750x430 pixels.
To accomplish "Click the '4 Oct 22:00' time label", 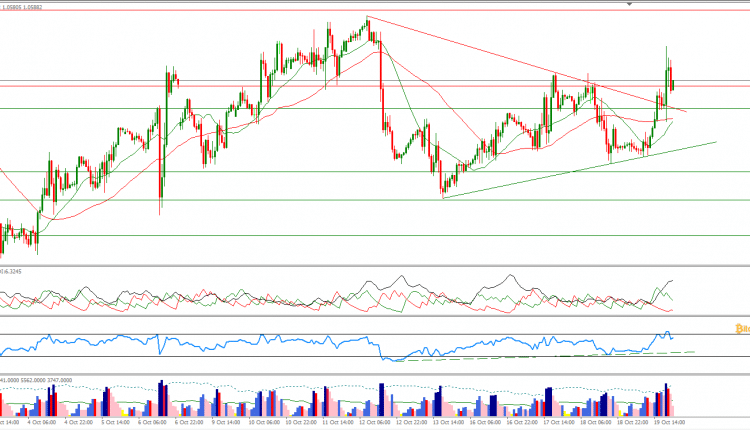I will pos(78,422).
